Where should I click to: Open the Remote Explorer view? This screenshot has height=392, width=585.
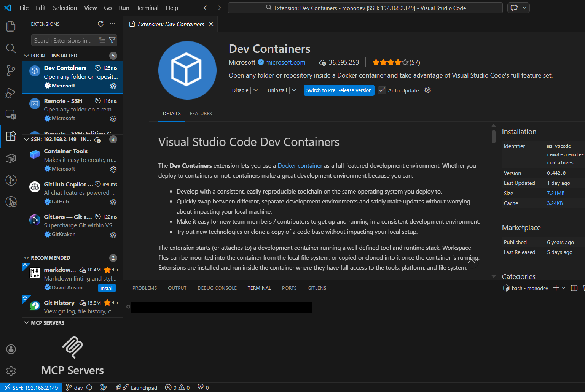(x=11, y=114)
